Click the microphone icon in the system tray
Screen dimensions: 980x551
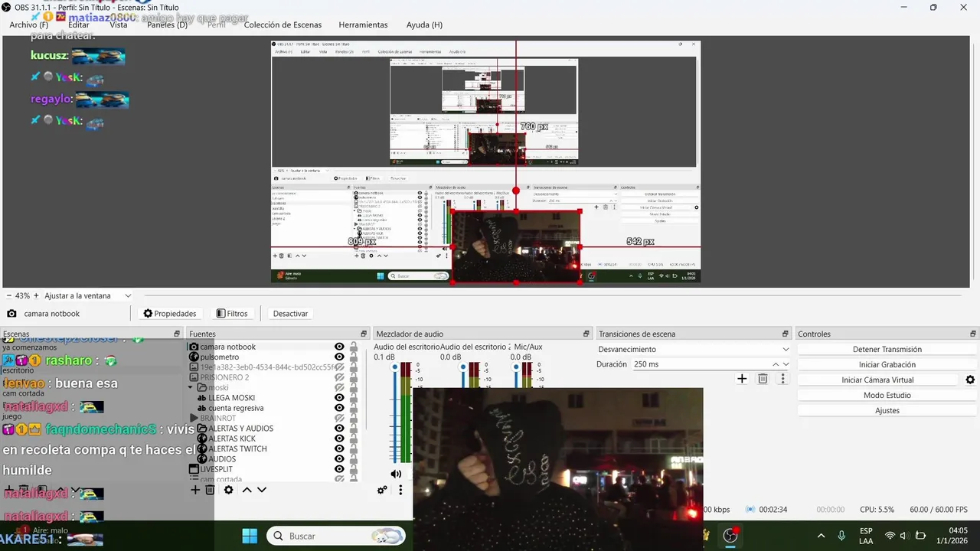(841, 536)
